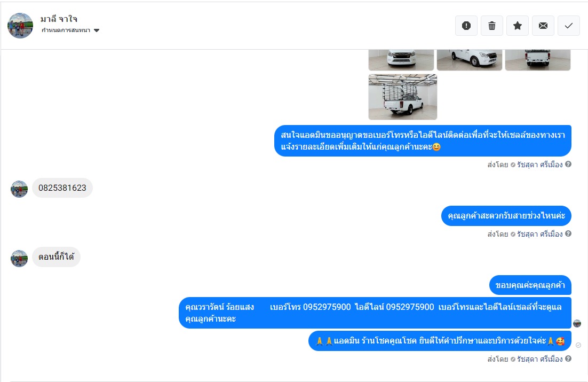Viewport: 588px width, 382px height.
Task: Click the ขอบคุณค่ะคุณลูกค้า message bubble
Action: pos(530,285)
